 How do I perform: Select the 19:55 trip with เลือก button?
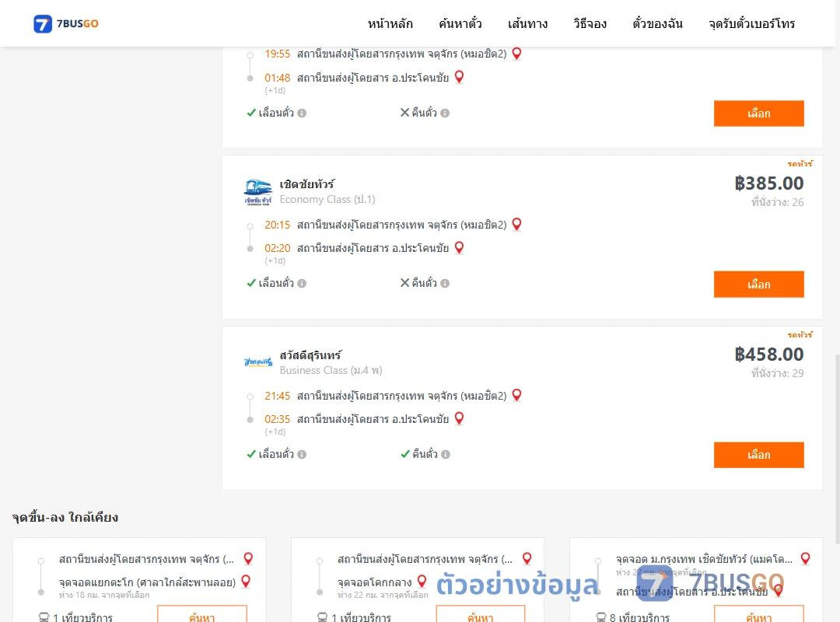[758, 114]
